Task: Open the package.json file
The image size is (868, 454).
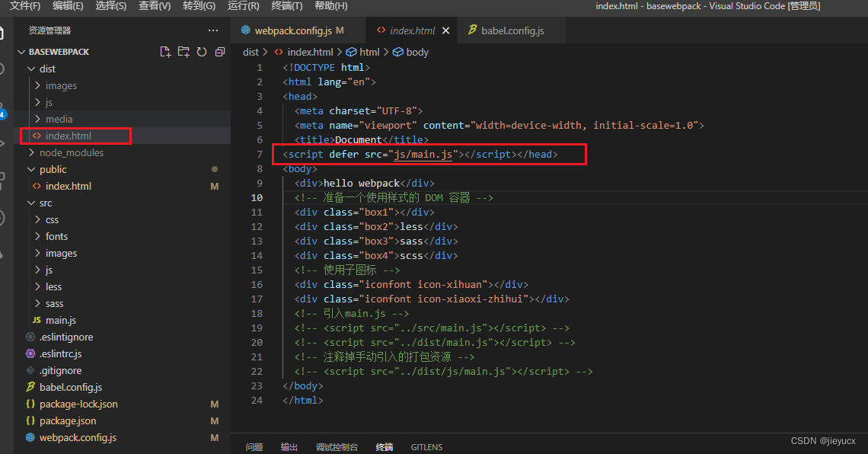Action: pyautogui.click(x=122, y=420)
